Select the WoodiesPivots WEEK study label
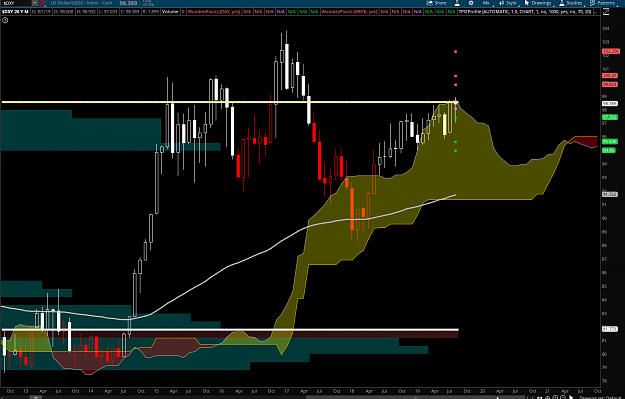This screenshot has height=399, width=625. click(x=349, y=12)
